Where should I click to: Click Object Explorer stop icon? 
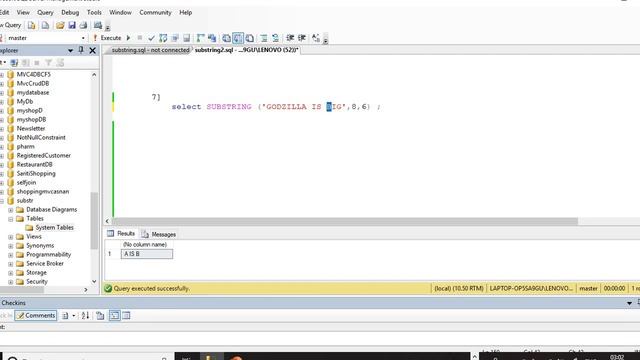click(37, 62)
